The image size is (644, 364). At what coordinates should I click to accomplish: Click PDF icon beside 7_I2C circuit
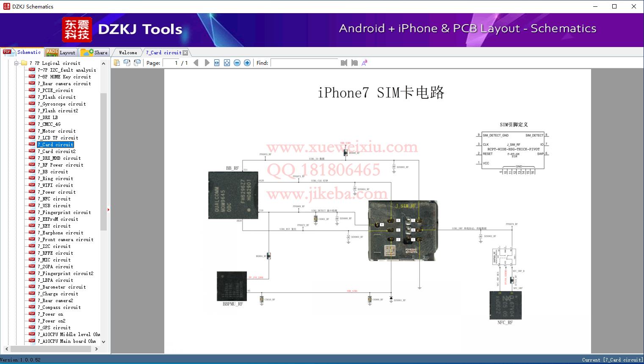(x=32, y=246)
